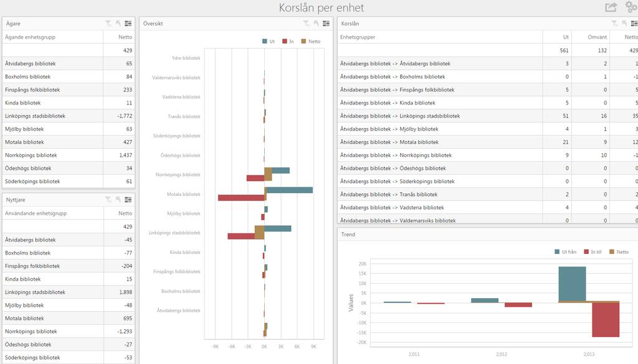The height and width of the screenshot is (364, 638).
Task: Select 'Åtvidabergs bibliotek -> Boxholms bibliotek' row
Action: click(488, 77)
